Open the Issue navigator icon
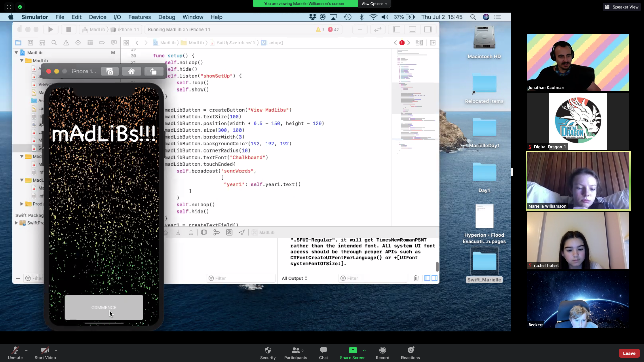644x362 pixels. pos(66,43)
